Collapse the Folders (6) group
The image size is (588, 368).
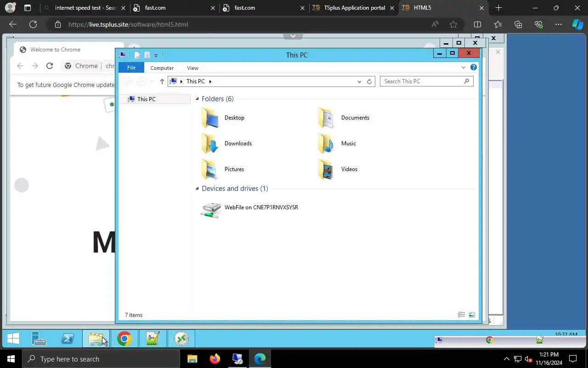pos(197,99)
